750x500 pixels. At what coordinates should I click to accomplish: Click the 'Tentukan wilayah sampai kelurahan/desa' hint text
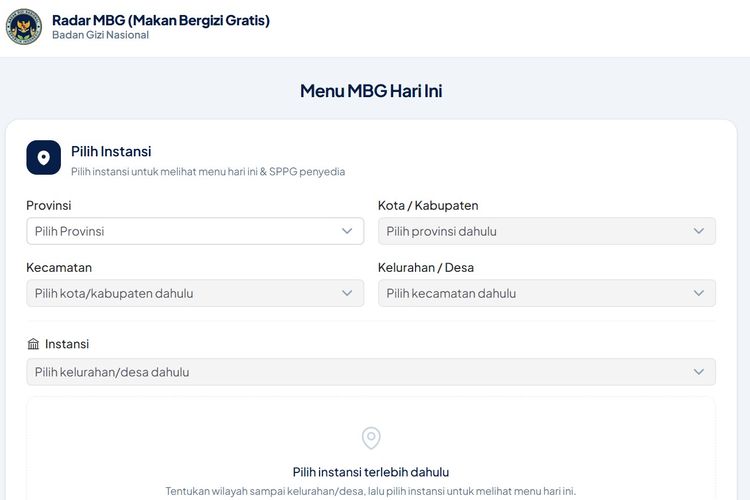point(371,491)
